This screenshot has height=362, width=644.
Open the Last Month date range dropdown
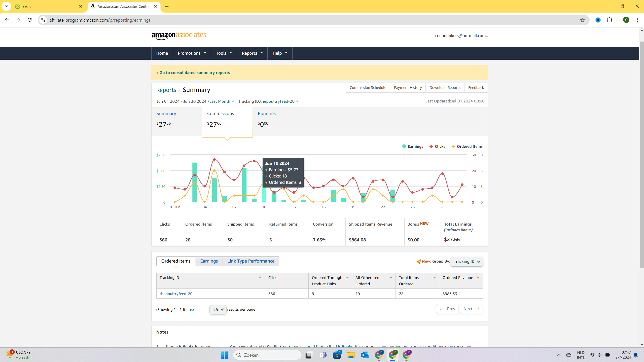click(x=222, y=101)
